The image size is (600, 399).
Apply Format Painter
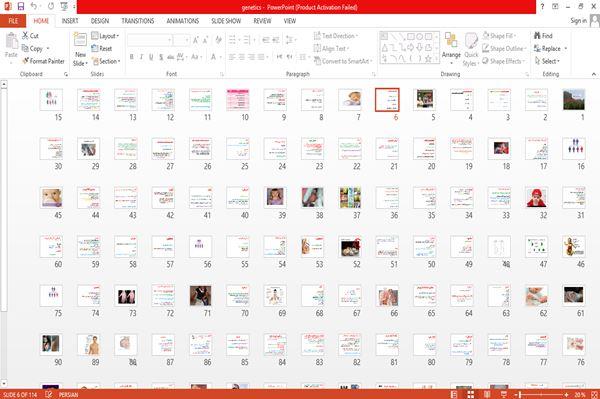[43, 61]
